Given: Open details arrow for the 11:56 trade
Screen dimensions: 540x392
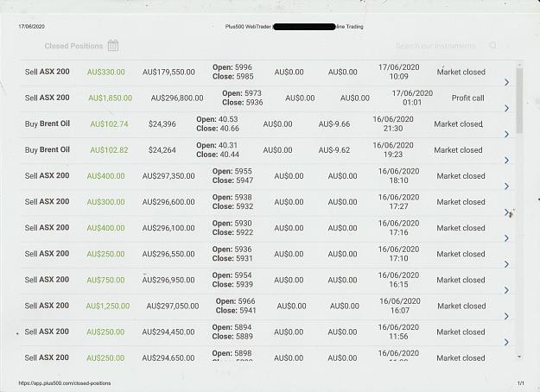Looking at the screenshot, I should [506, 342].
